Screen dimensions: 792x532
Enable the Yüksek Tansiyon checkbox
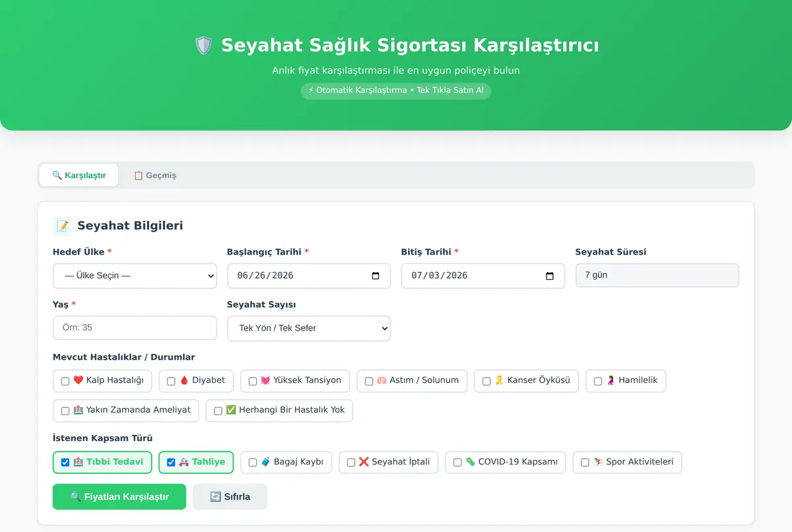(x=253, y=381)
